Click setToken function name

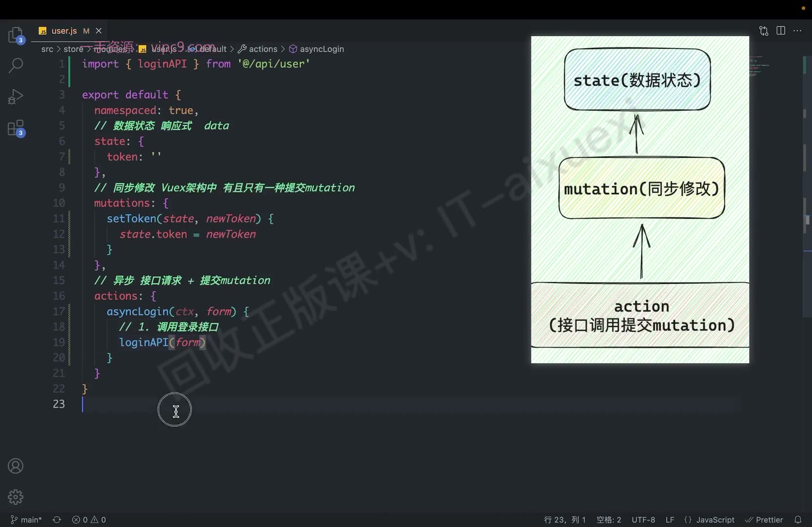(132, 219)
